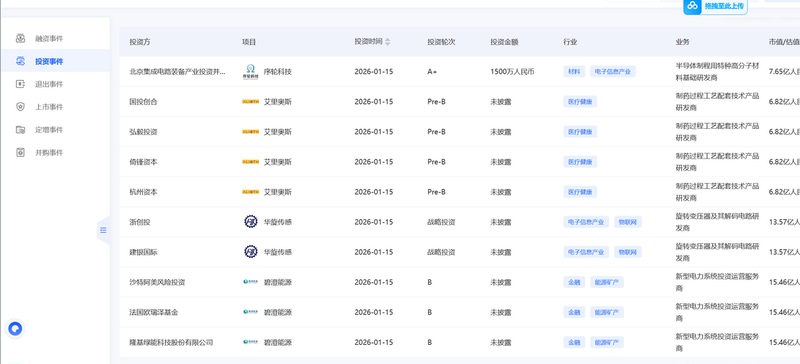This screenshot has height=364, width=800.
Task: Click the 7.65亿人 valuation cell
Action: tap(784, 71)
